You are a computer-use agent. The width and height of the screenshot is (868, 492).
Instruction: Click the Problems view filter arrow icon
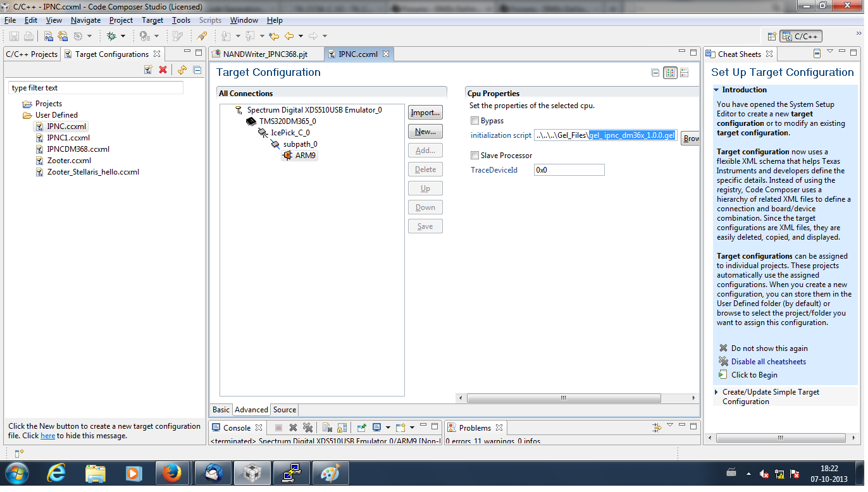point(657,427)
